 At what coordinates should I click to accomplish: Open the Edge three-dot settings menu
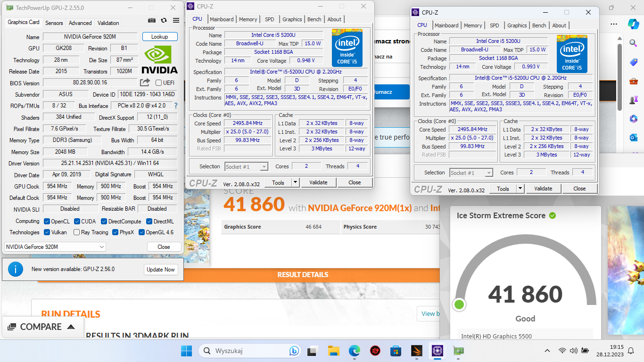pos(613,23)
